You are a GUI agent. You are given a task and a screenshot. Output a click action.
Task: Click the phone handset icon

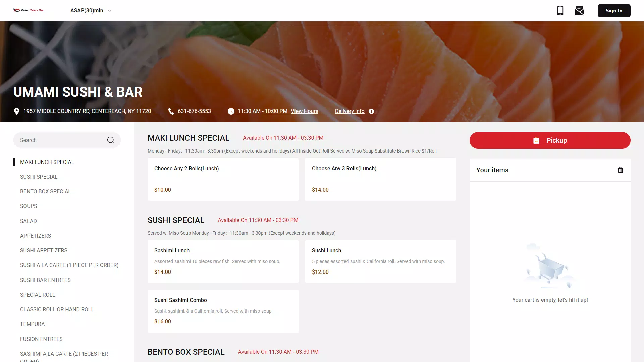tap(171, 111)
